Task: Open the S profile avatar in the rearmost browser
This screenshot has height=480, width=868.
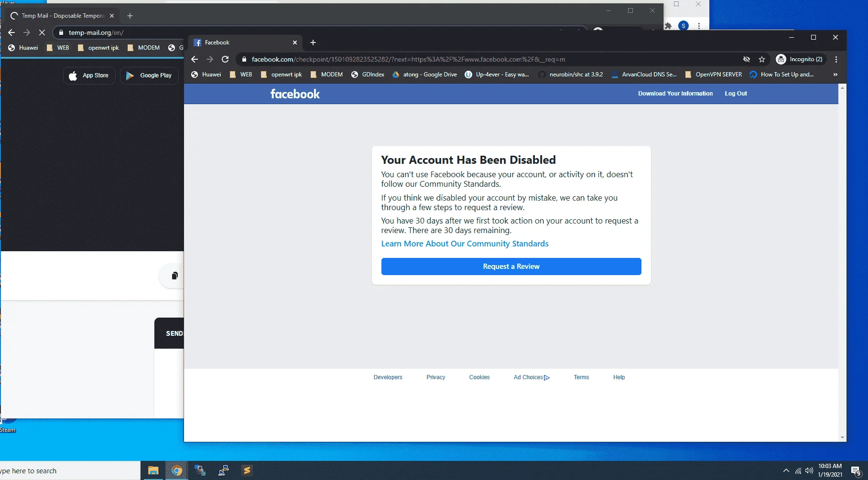Action: coord(684,26)
